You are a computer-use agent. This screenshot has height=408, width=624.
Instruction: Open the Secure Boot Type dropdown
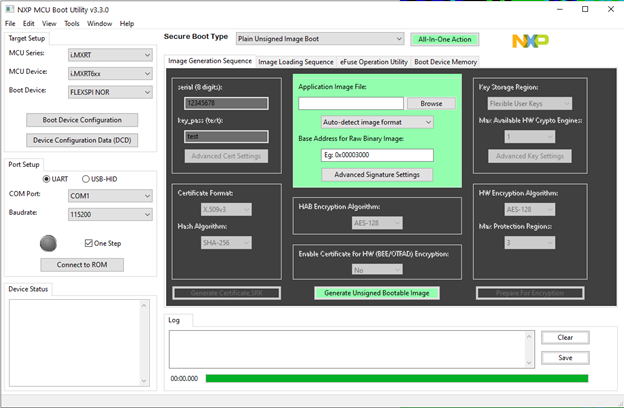click(x=320, y=39)
